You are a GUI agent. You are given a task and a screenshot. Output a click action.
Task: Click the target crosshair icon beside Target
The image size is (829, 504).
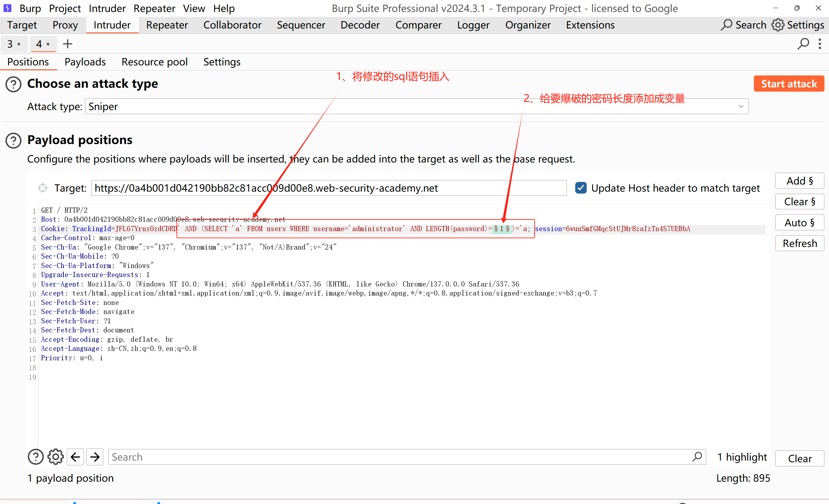[43, 188]
